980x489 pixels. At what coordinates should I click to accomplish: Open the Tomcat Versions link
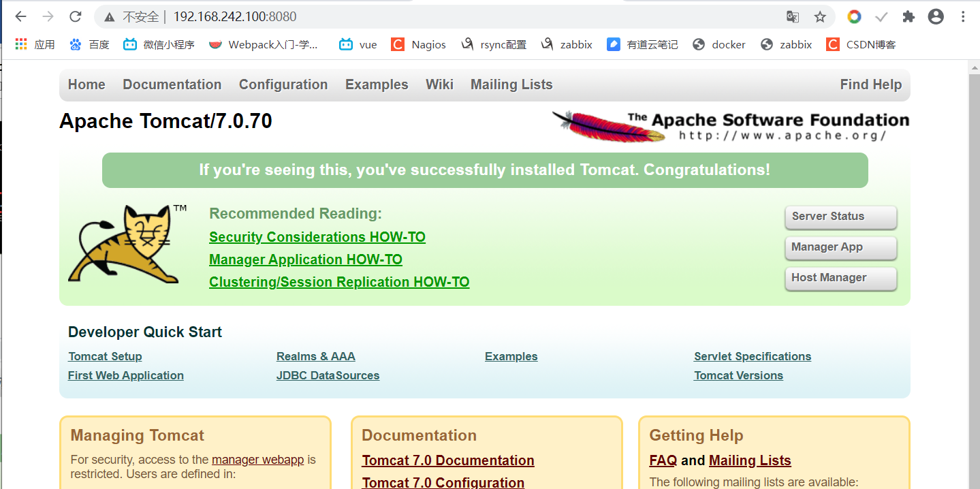coord(738,375)
